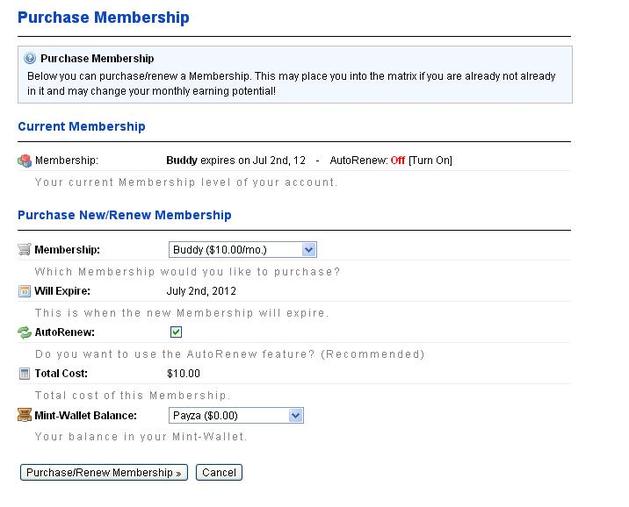
Task: Click the $10.00 Total Cost value
Action: [x=183, y=373]
